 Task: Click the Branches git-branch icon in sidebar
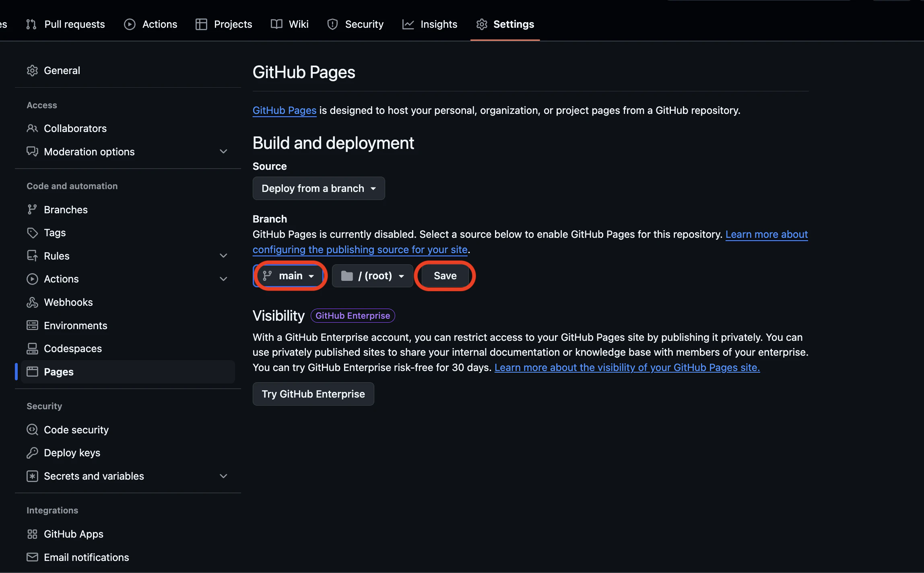click(x=32, y=210)
